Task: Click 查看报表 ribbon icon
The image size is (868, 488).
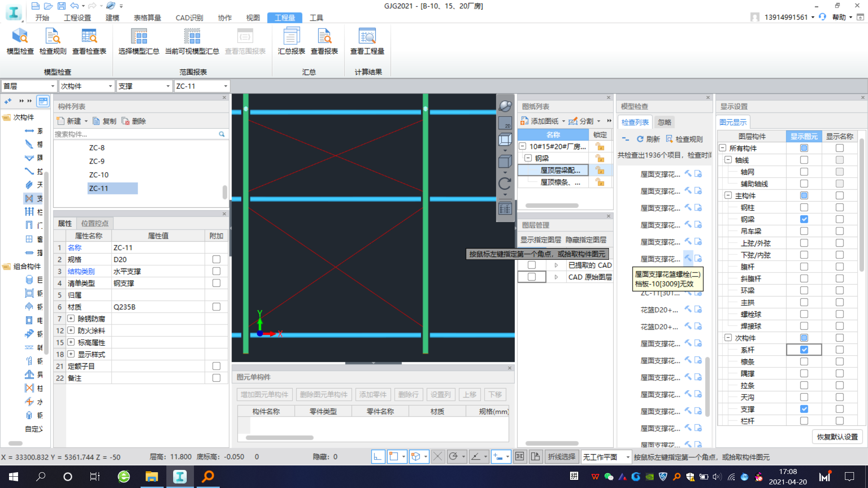Action: click(324, 41)
